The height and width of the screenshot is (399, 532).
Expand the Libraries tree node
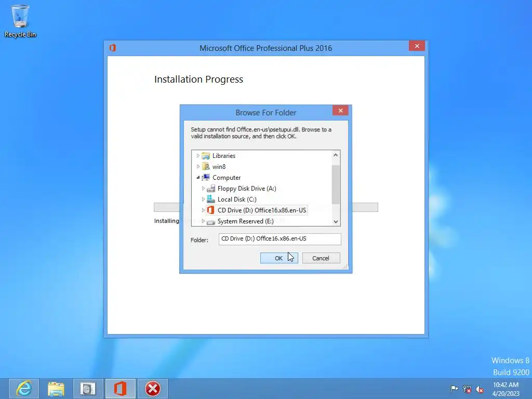[198, 156]
